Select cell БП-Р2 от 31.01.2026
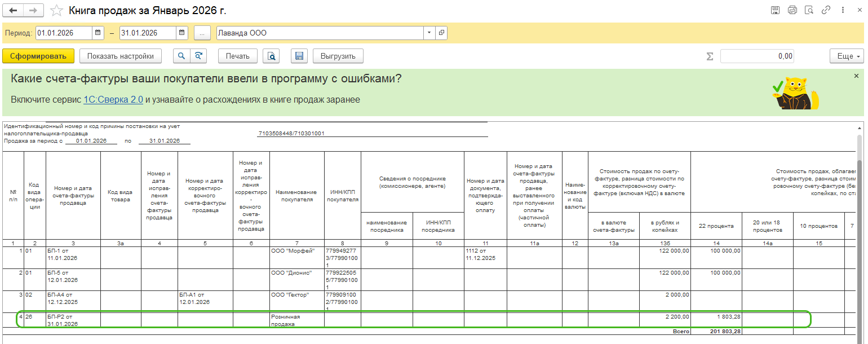Screen dimensions: 868x344 (x=73, y=320)
